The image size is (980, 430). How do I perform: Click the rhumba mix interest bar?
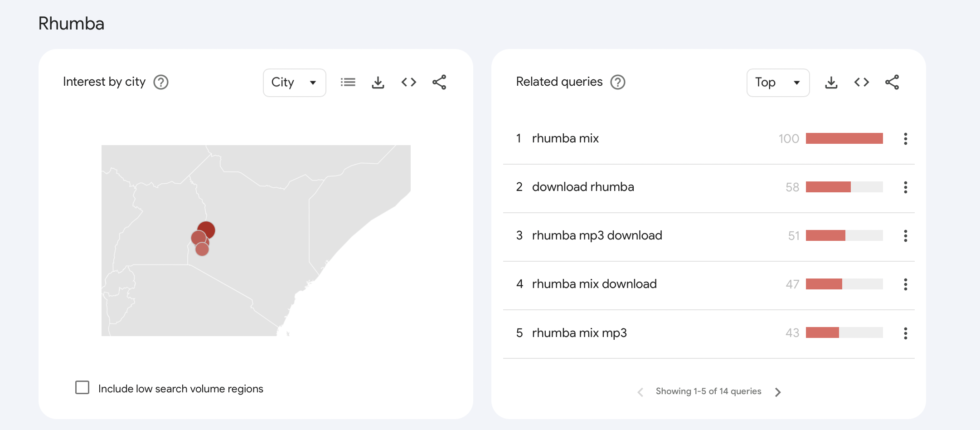click(844, 138)
